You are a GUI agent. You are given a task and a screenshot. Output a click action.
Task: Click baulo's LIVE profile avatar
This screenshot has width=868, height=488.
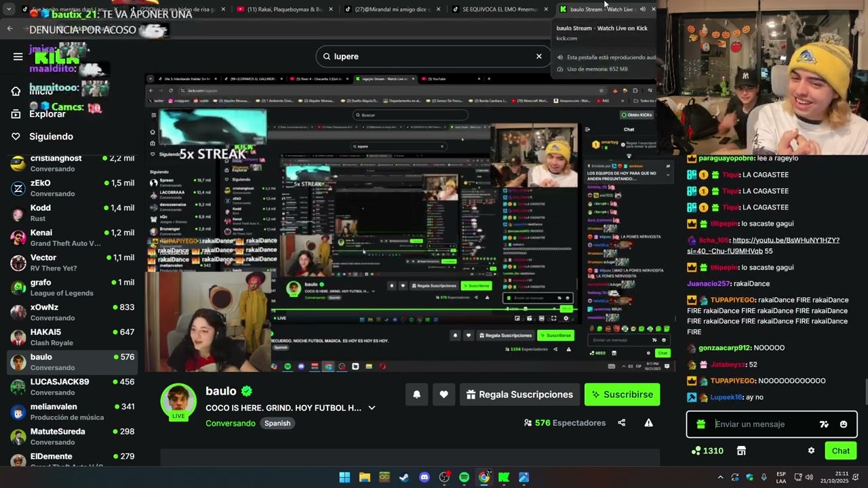[178, 401]
